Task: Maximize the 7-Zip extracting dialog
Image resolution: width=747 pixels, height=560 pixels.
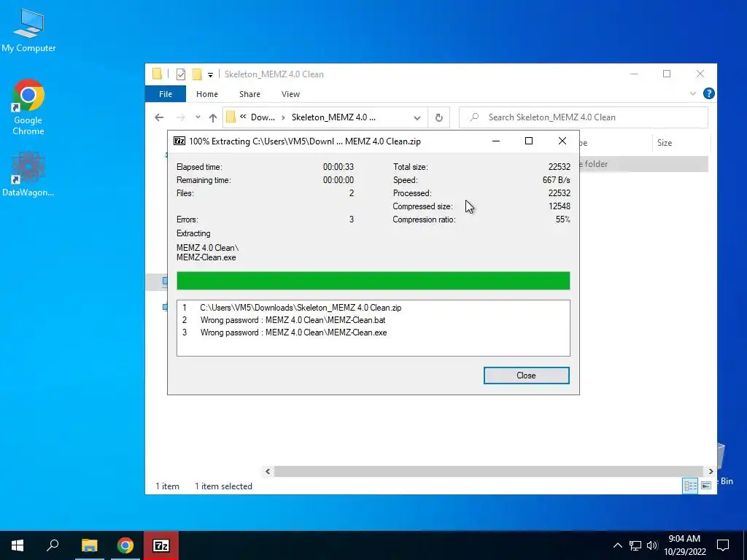Action: 528,141
